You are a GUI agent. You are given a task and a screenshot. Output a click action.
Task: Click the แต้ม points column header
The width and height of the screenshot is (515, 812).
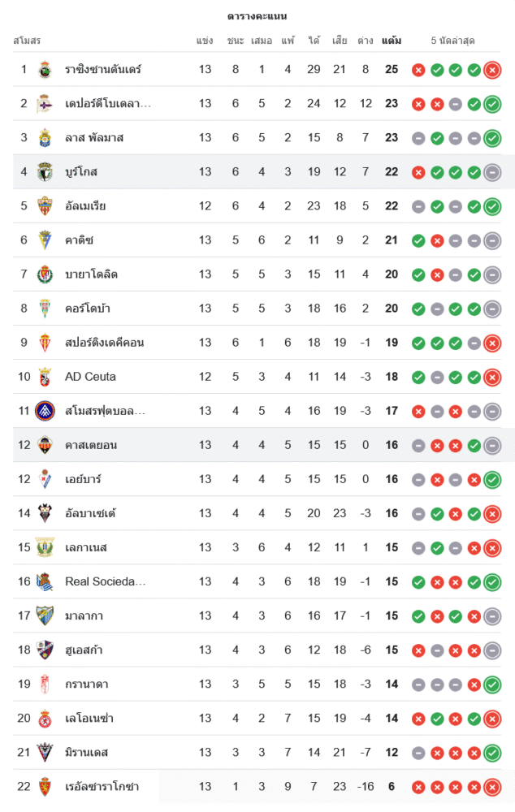(392, 41)
